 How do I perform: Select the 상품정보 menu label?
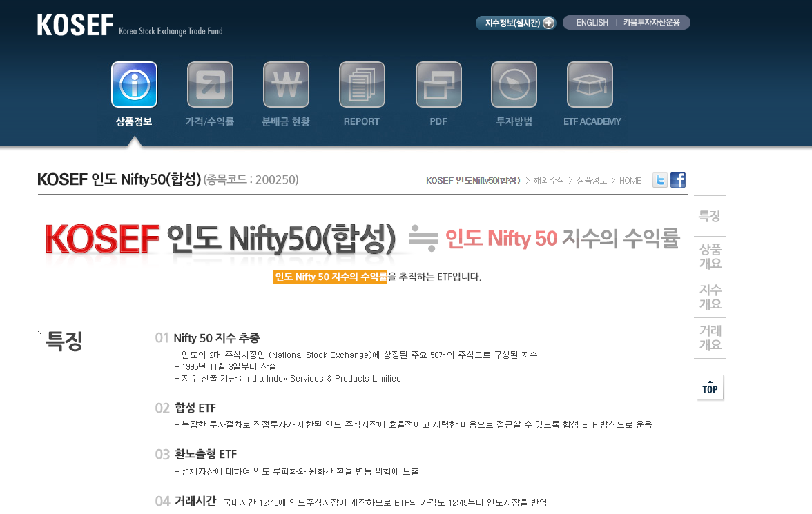[x=134, y=121]
